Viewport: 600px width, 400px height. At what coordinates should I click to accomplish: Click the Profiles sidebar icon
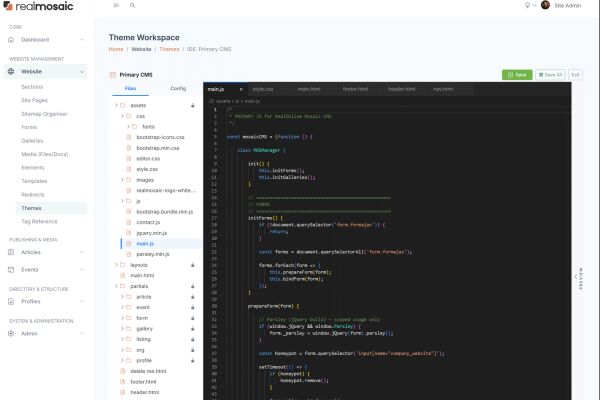point(11,302)
